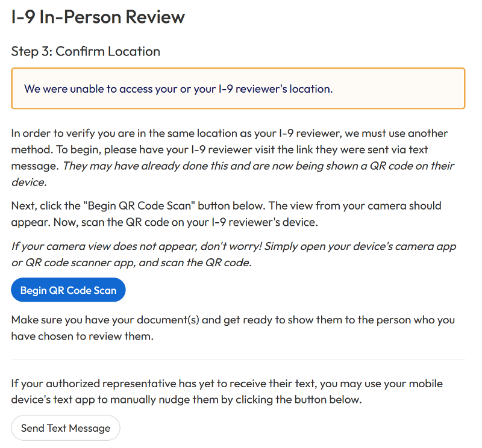
Task: Click the paragraph beginning "Next, click the"
Action: click(226, 205)
